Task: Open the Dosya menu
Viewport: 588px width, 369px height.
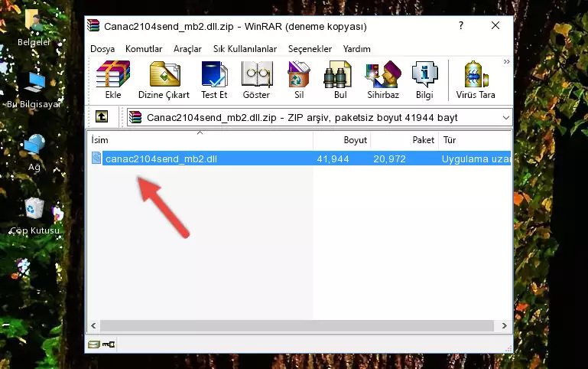Action: pos(102,49)
